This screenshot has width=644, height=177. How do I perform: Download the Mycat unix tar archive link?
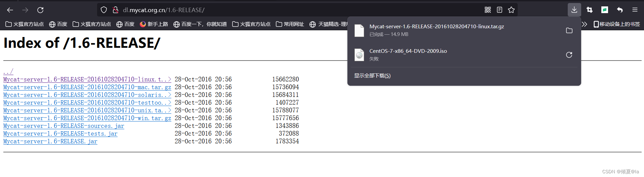[x=87, y=110]
